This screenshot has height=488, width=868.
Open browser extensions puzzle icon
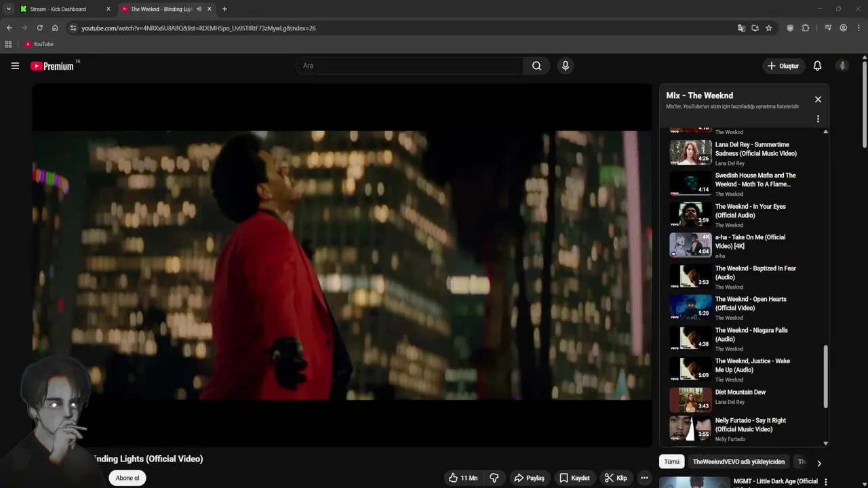806,28
